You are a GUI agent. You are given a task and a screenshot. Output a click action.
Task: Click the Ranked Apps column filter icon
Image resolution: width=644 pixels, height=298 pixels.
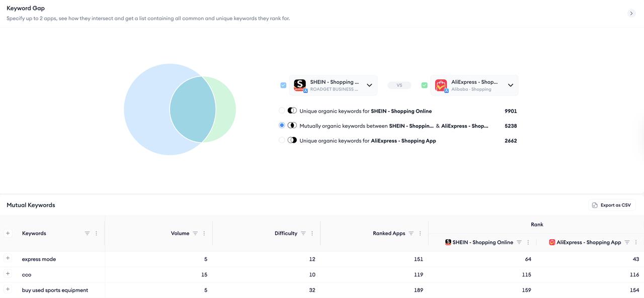(x=411, y=234)
